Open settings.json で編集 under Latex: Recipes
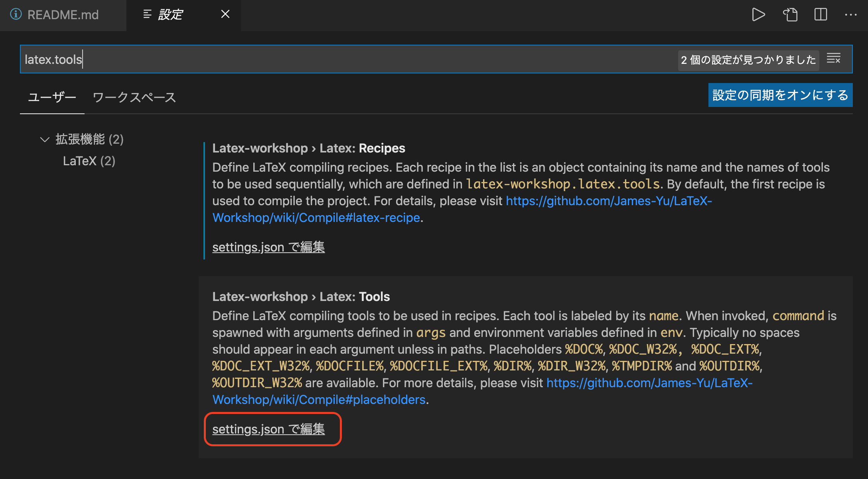 coord(268,247)
